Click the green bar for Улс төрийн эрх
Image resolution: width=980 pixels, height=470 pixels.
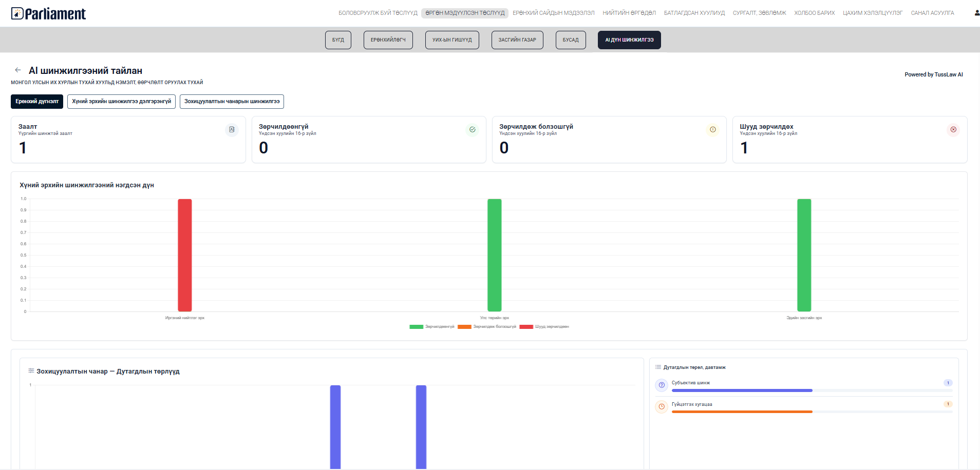point(495,255)
